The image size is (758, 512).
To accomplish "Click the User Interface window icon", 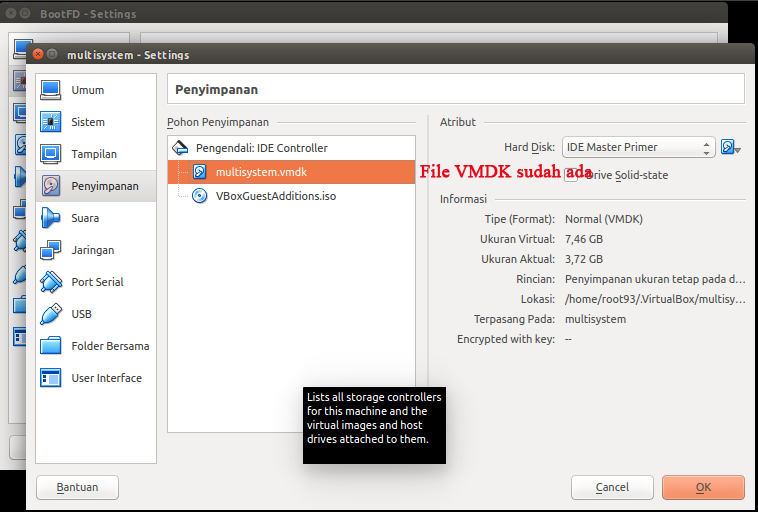I will [51, 378].
